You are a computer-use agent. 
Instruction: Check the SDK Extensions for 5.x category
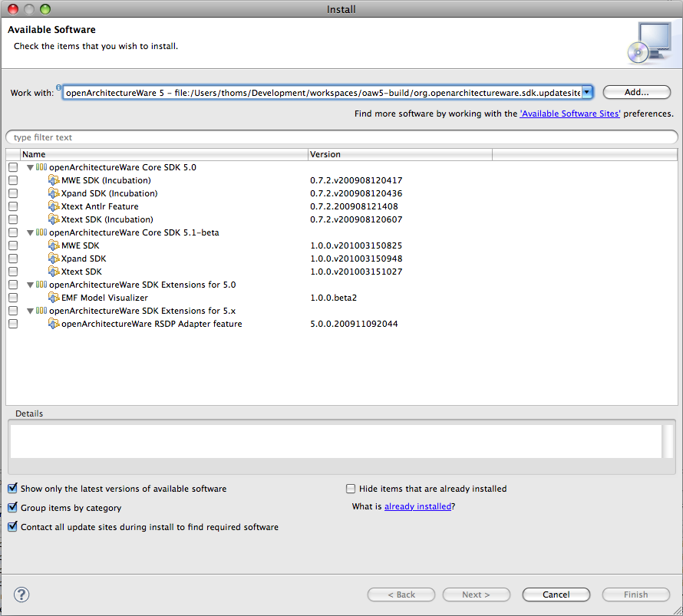click(x=13, y=311)
